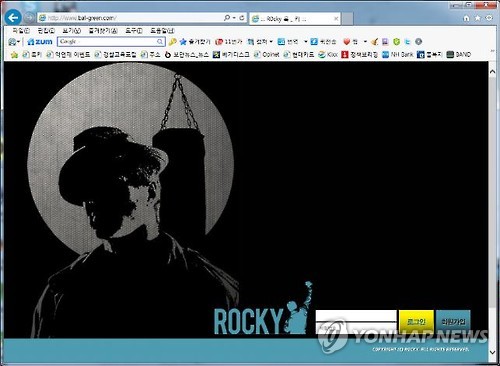Click the favorites star icon top right
Image resolution: width=500 pixels, height=366 pixels.
(x=478, y=18)
